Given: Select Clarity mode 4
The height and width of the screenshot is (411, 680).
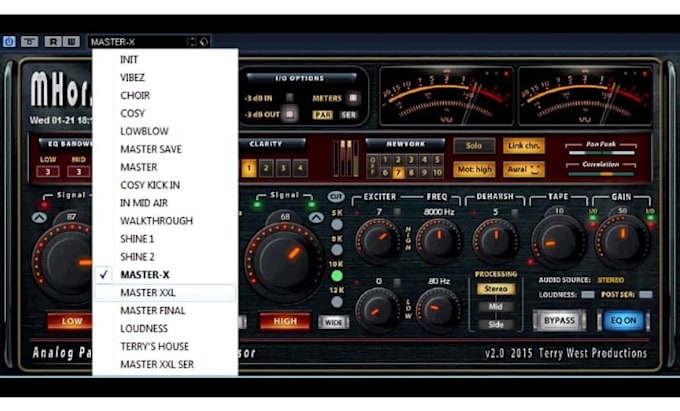Looking at the screenshot, I should (x=300, y=168).
